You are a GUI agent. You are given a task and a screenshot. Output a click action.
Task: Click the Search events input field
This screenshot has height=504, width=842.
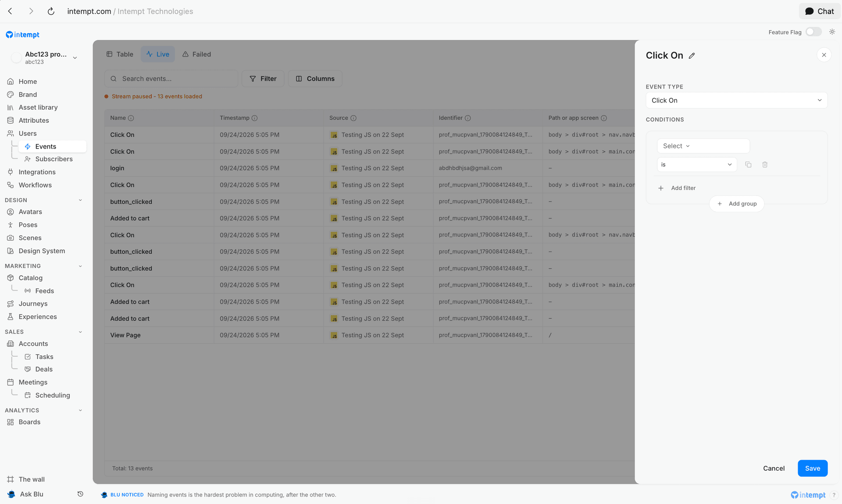[171, 79]
